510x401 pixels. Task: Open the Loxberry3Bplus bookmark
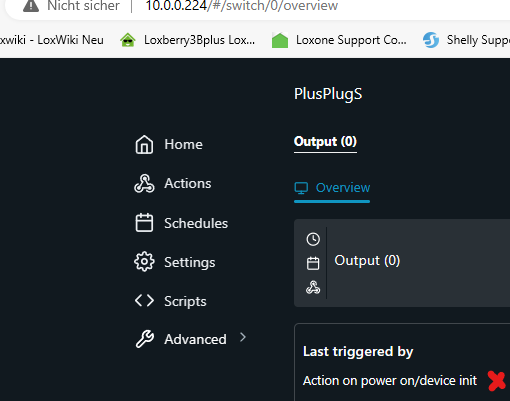(187, 40)
